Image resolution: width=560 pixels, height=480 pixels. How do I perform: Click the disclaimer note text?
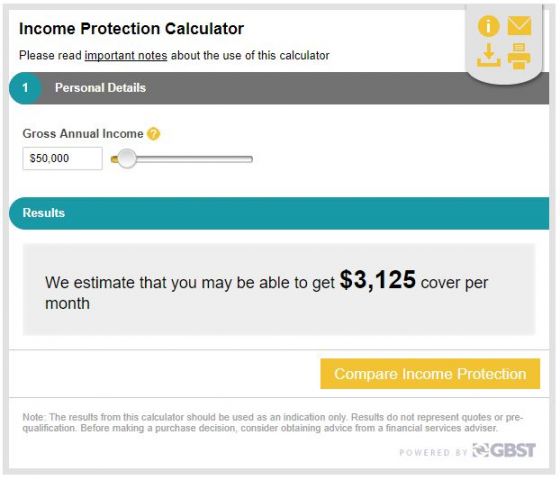tap(273, 422)
